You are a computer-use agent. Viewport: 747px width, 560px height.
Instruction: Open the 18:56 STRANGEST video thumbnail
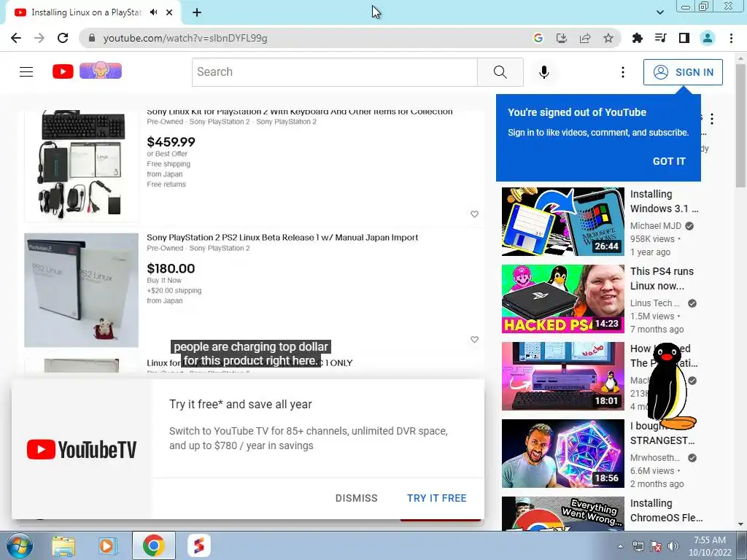(562, 454)
